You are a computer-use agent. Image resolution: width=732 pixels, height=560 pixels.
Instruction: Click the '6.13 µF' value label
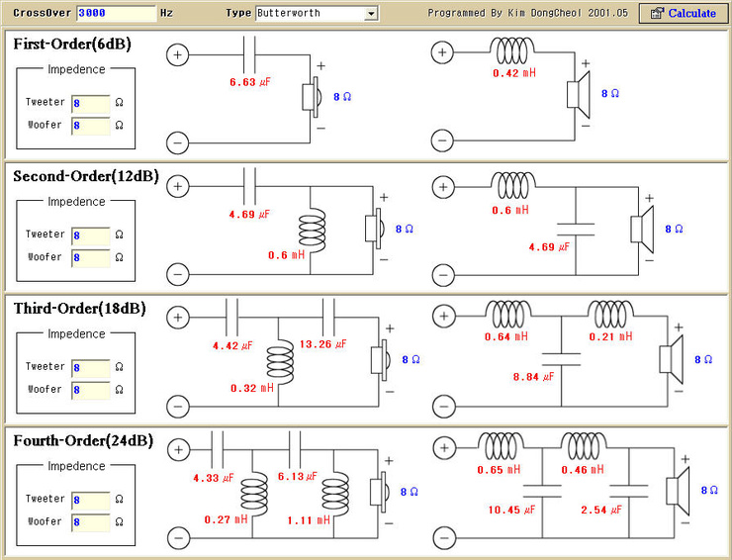click(298, 476)
